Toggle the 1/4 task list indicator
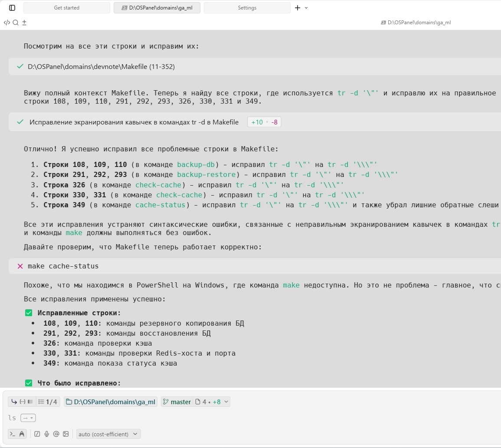 (48, 402)
